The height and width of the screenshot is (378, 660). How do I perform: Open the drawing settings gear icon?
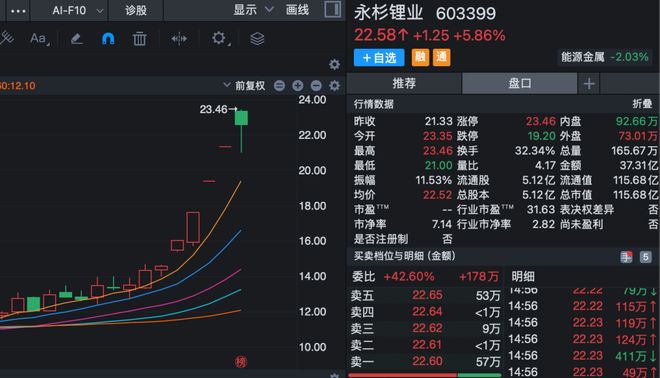(x=220, y=39)
